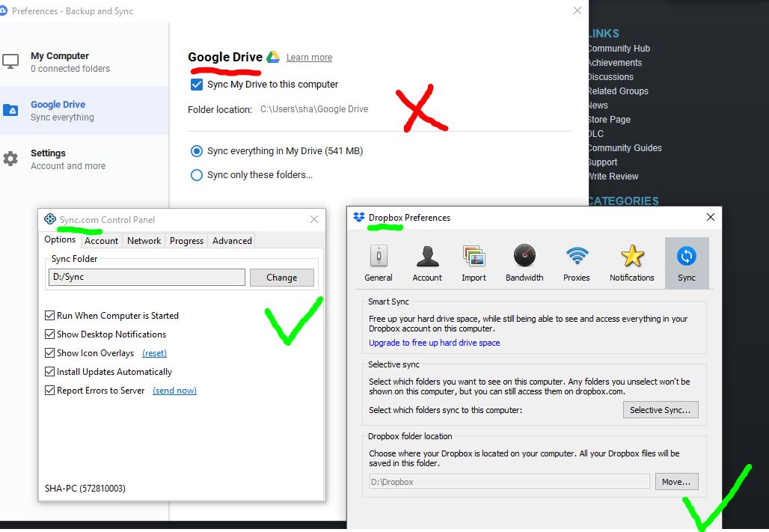Image resolution: width=769 pixels, height=532 pixels.
Task: Click the Google Drive triangle logo
Action: coord(272,56)
